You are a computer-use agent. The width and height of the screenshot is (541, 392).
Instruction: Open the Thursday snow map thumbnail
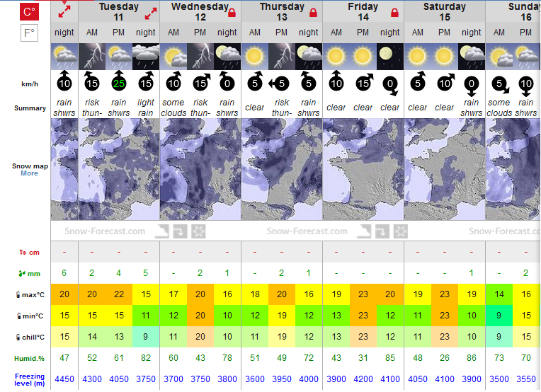pos(282,169)
